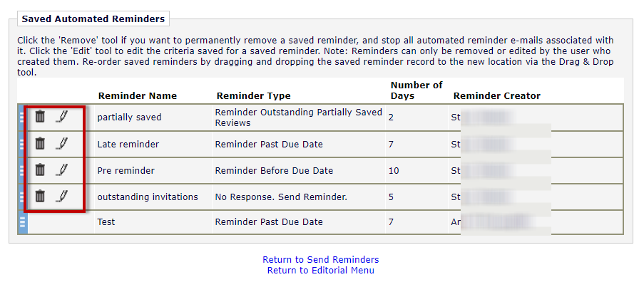Remove the 'Pre reminder' entry via trash icon
The height and width of the screenshot is (282, 644).
pos(40,169)
